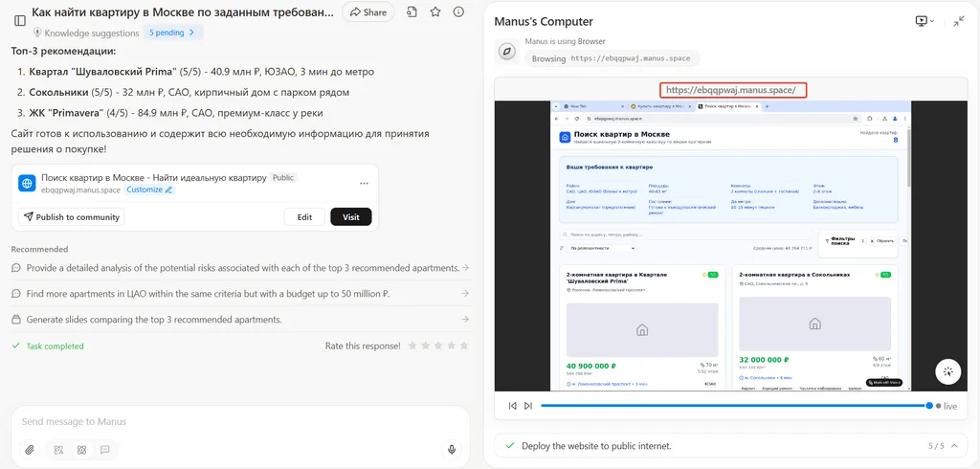Click the paperclip attach file icon

click(x=30, y=449)
